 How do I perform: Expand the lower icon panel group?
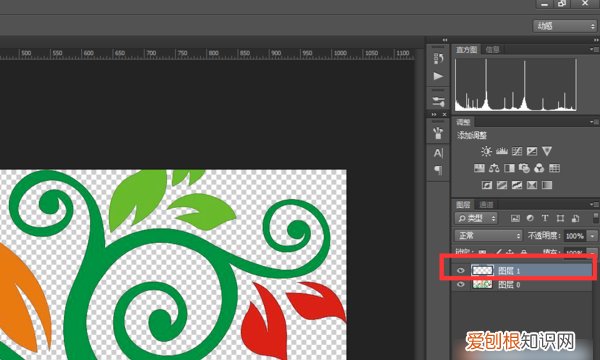pos(434,114)
